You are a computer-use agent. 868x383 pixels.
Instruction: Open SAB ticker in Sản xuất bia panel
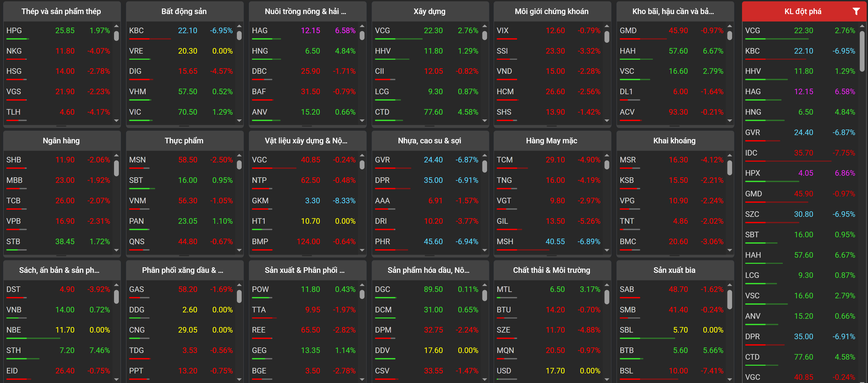(x=627, y=289)
